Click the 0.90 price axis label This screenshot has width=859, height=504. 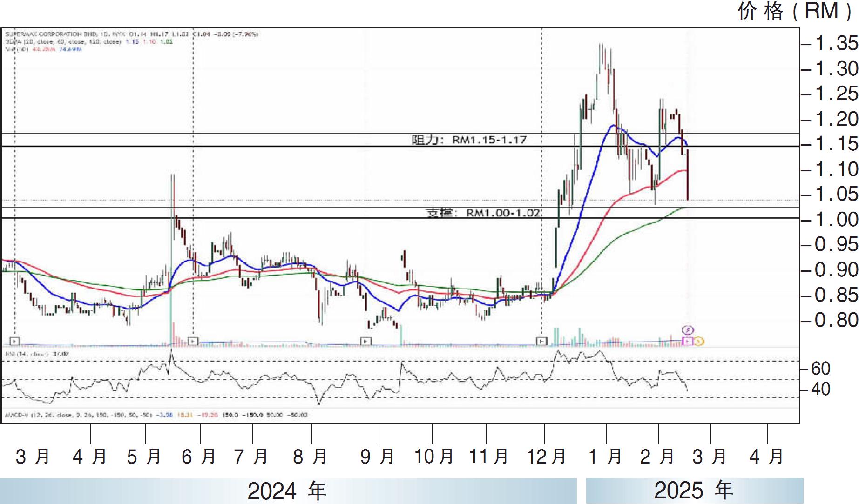pos(836,270)
